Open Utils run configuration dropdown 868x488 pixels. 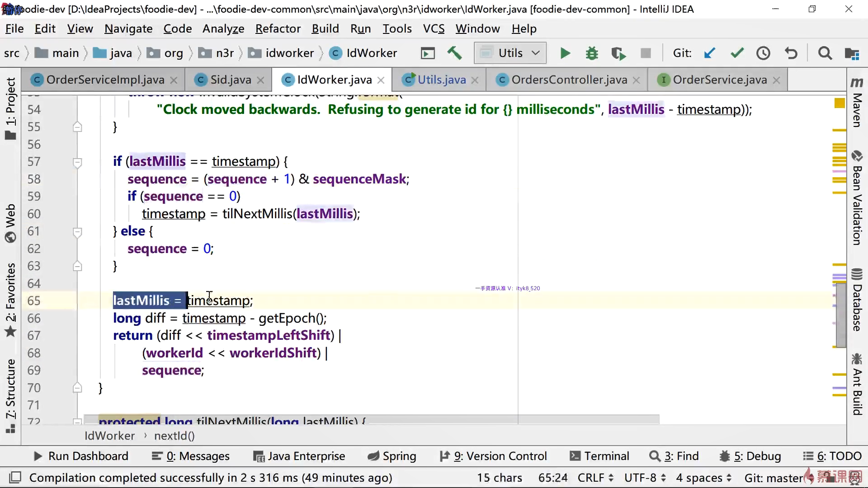tap(510, 53)
